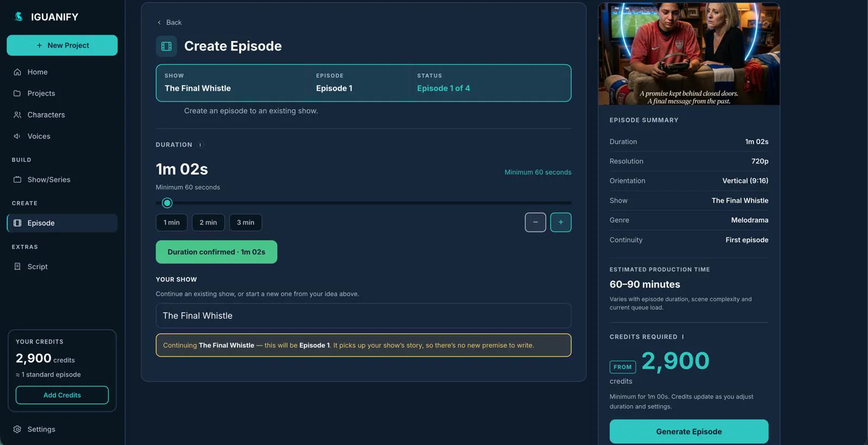Open Script under Extras

62,266
